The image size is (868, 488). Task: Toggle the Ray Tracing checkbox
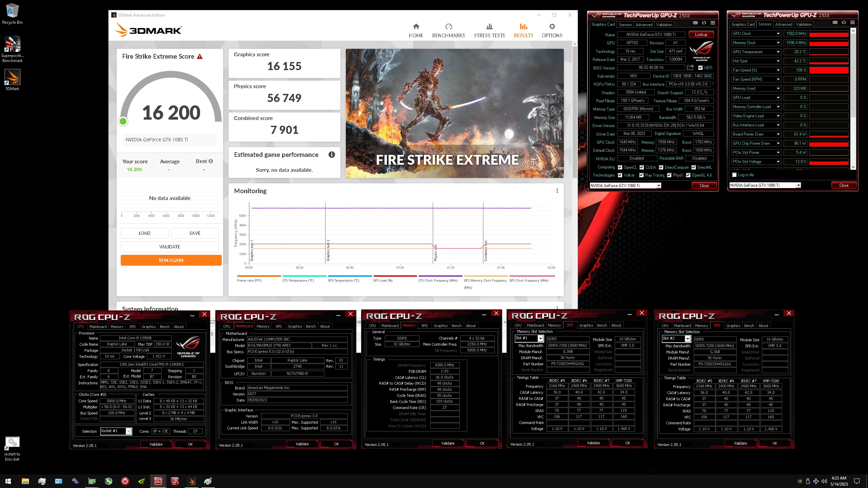pos(642,175)
